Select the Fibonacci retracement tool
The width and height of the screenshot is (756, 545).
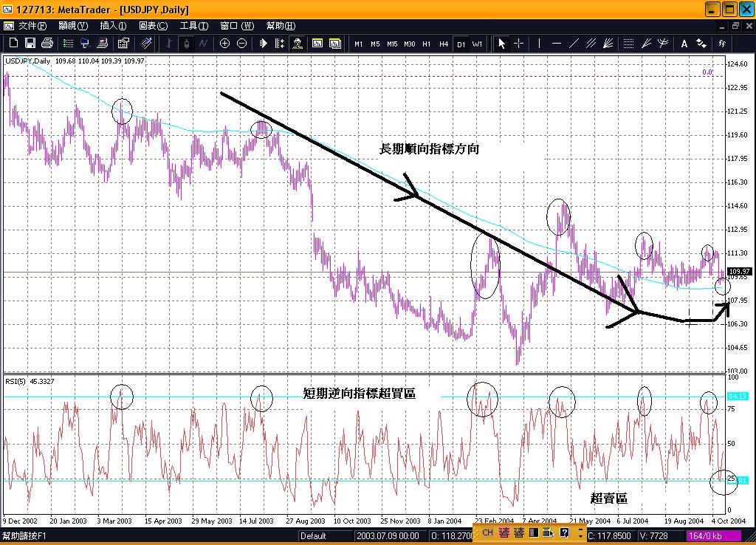click(628, 44)
